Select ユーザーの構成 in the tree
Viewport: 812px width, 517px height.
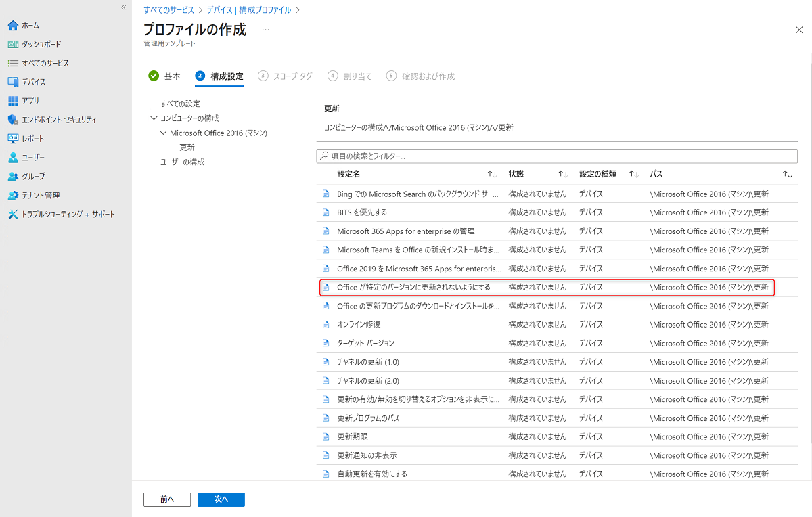pos(182,162)
